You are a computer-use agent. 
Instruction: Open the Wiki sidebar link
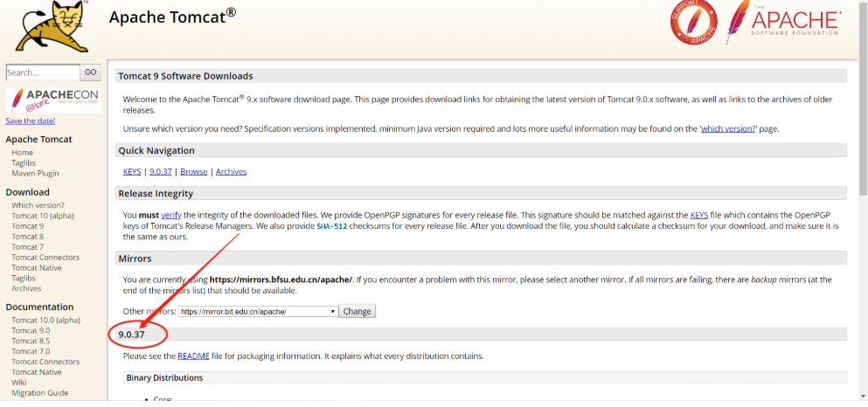tap(19, 383)
